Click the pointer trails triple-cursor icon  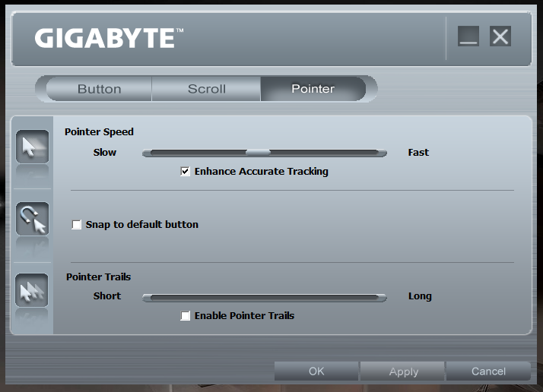click(x=32, y=290)
